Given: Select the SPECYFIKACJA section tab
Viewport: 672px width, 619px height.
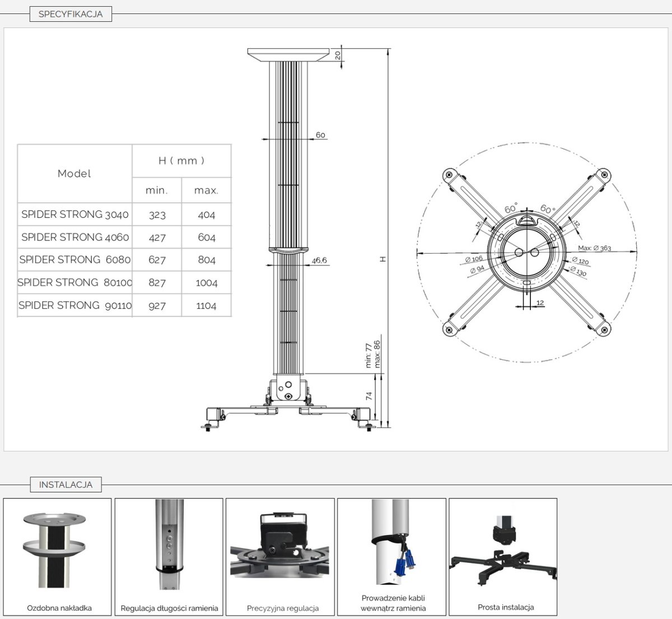Looking at the screenshot, I should tap(71, 14).
